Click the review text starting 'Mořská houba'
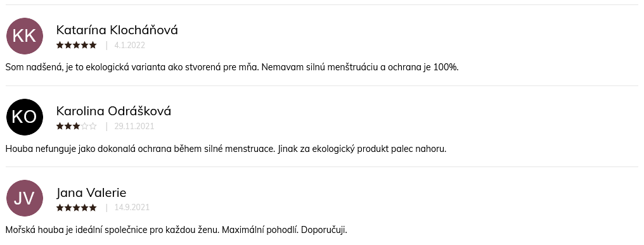The width and height of the screenshot is (644, 245). 176,230
